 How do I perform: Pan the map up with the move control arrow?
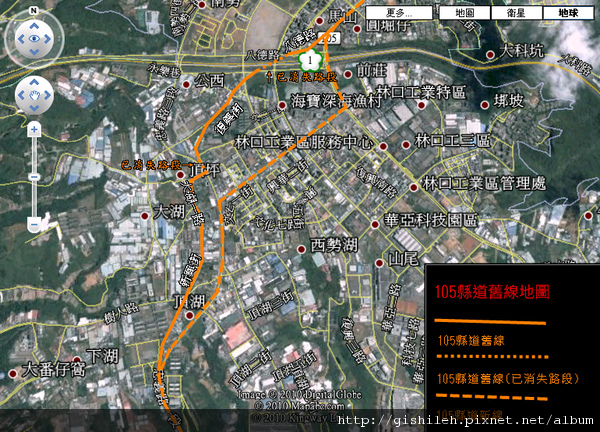(x=34, y=82)
